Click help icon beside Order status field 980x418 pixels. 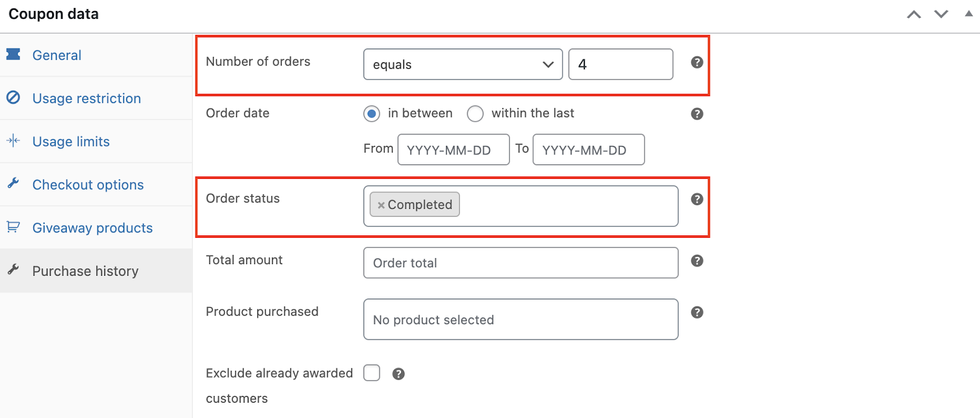point(696,199)
